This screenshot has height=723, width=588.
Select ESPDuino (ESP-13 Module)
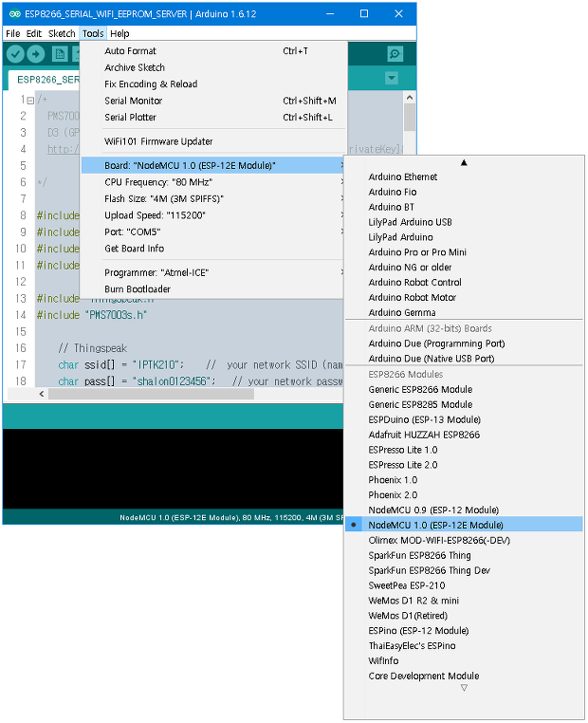[x=464, y=419]
